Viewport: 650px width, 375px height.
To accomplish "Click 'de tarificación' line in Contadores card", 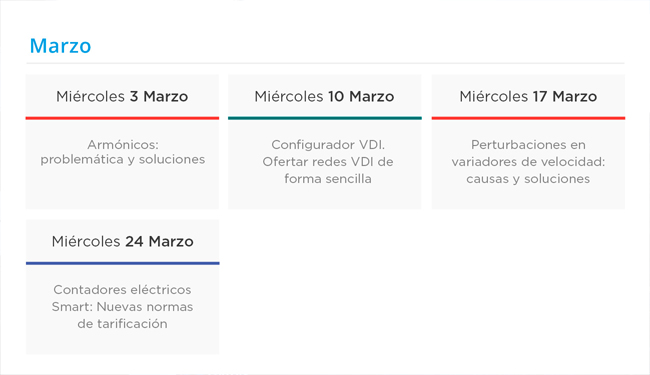I will 122,324.
